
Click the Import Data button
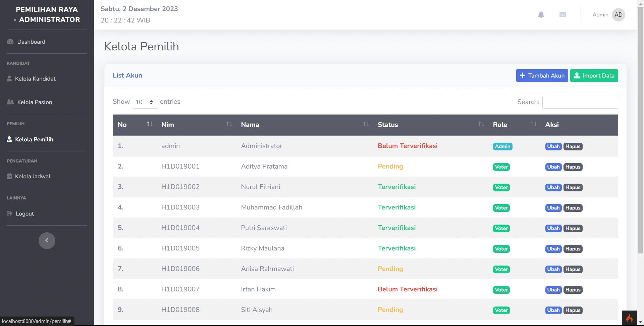click(x=594, y=76)
